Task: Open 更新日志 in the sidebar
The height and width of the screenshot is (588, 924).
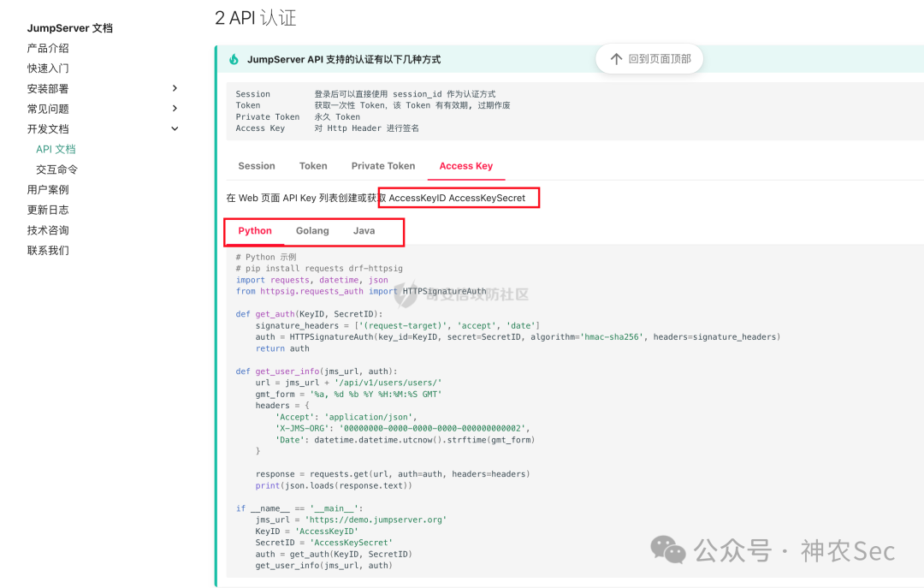Action: 48,210
